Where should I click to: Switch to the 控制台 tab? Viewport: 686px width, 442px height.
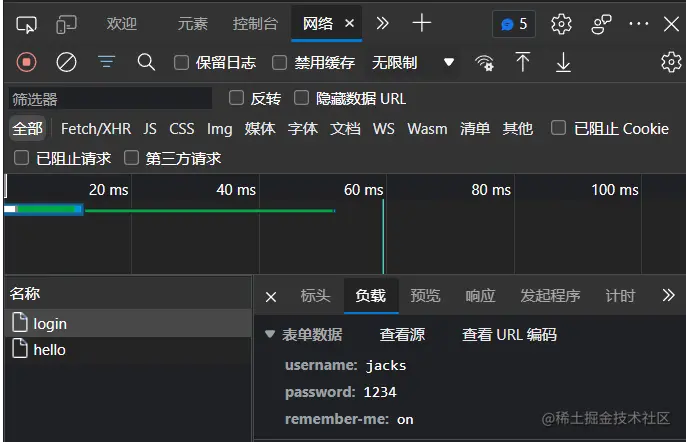tap(256, 24)
